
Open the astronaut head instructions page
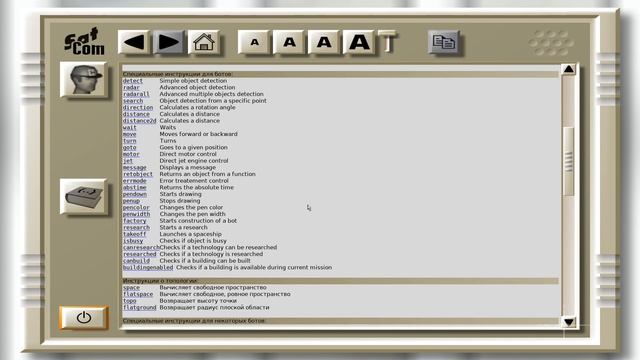pos(84,80)
